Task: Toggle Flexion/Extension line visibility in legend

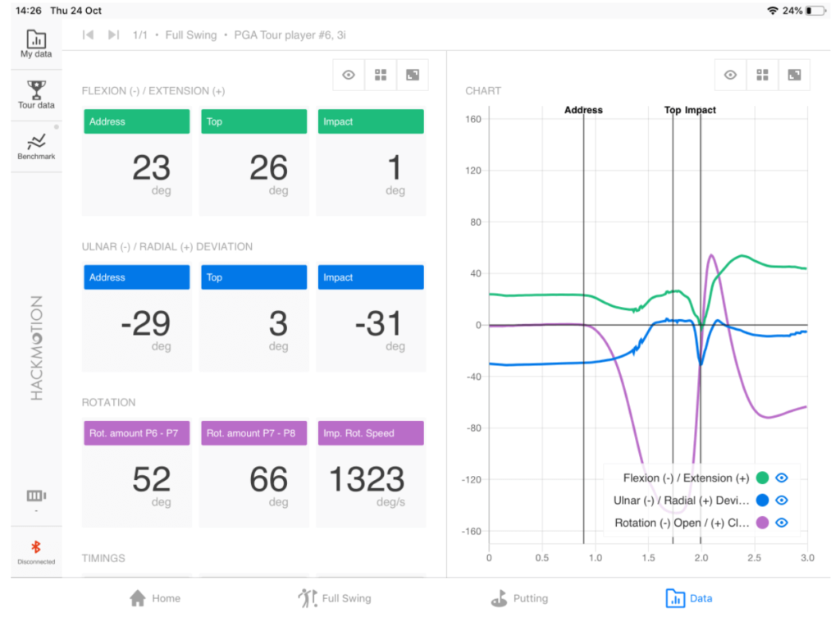Action: coord(782,478)
